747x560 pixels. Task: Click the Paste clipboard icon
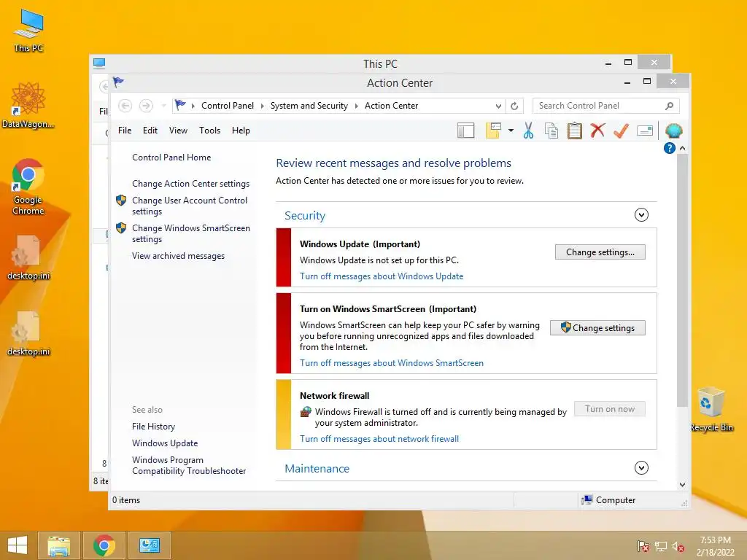[x=575, y=130]
